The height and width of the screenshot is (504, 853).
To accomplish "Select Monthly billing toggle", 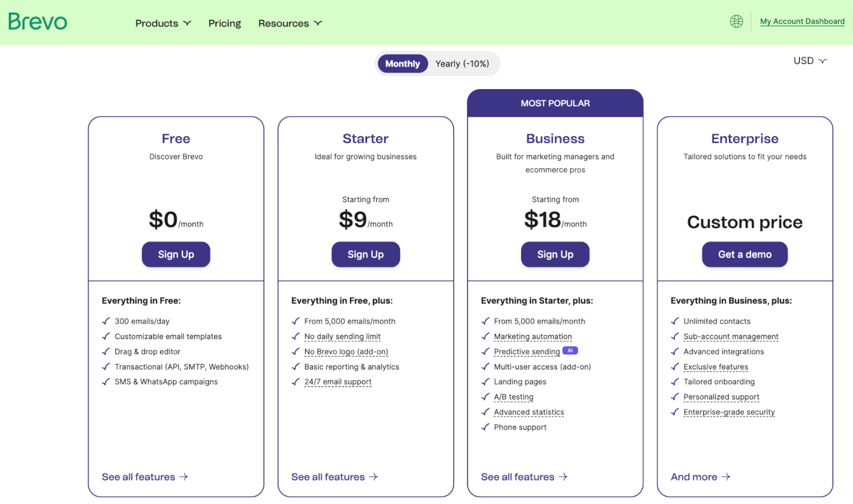I will [402, 64].
